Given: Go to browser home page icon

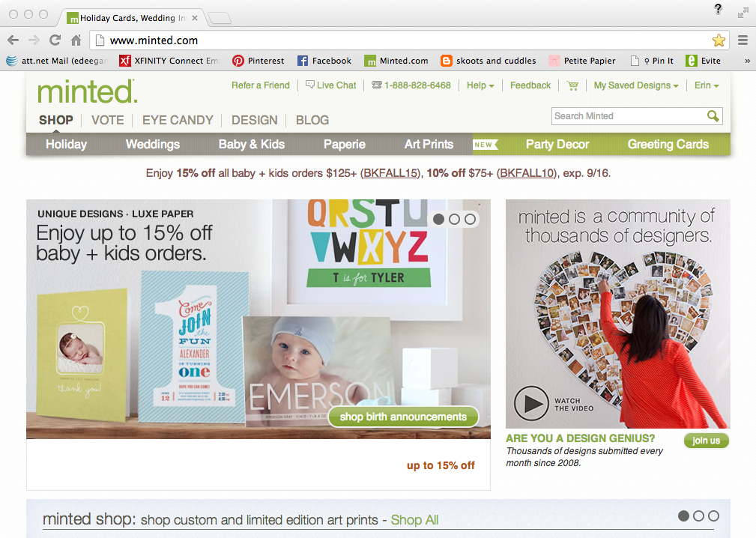Looking at the screenshot, I should point(76,40).
